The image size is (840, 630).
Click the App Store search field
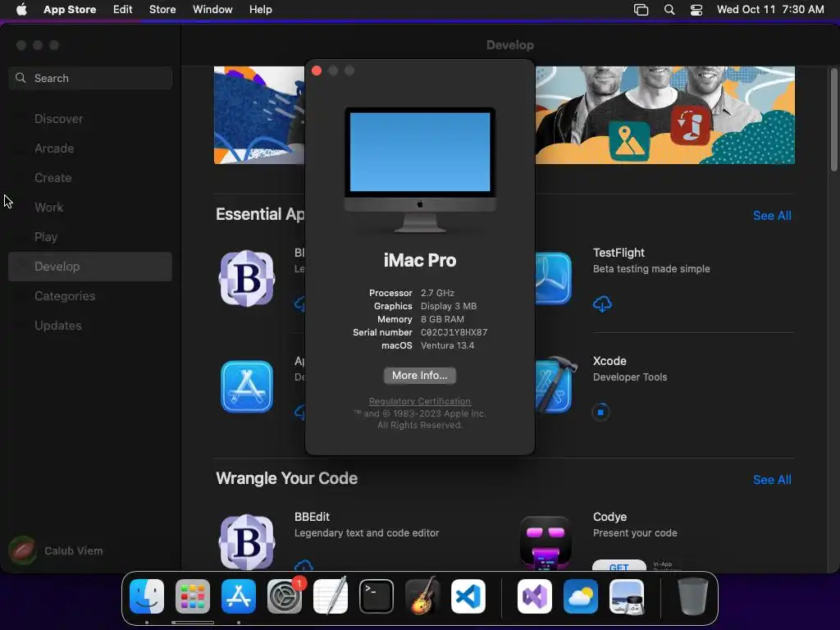click(90, 78)
